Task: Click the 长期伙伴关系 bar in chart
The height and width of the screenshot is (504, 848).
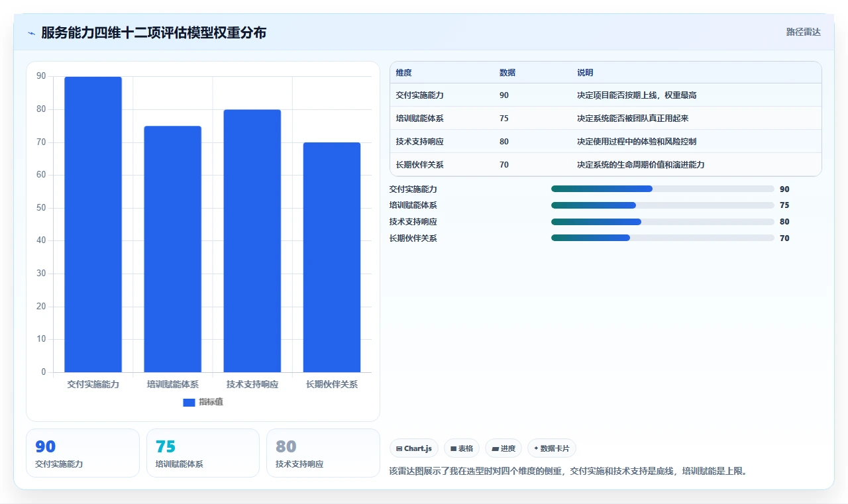Action: click(332, 257)
